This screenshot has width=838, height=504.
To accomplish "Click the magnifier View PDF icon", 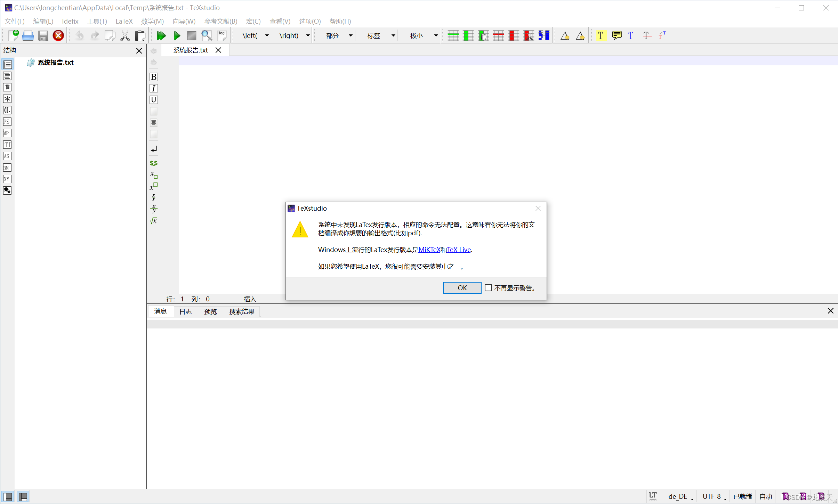I will pyautogui.click(x=207, y=35).
